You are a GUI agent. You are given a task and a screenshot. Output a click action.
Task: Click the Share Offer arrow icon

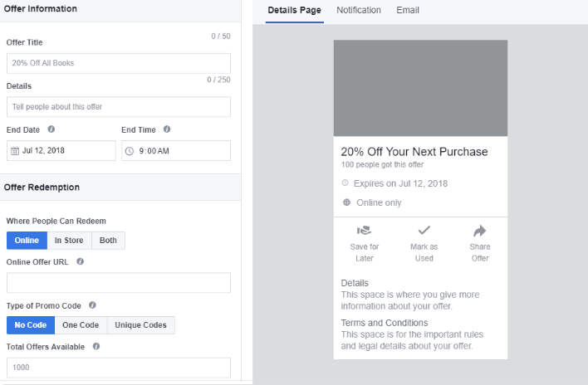(480, 231)
